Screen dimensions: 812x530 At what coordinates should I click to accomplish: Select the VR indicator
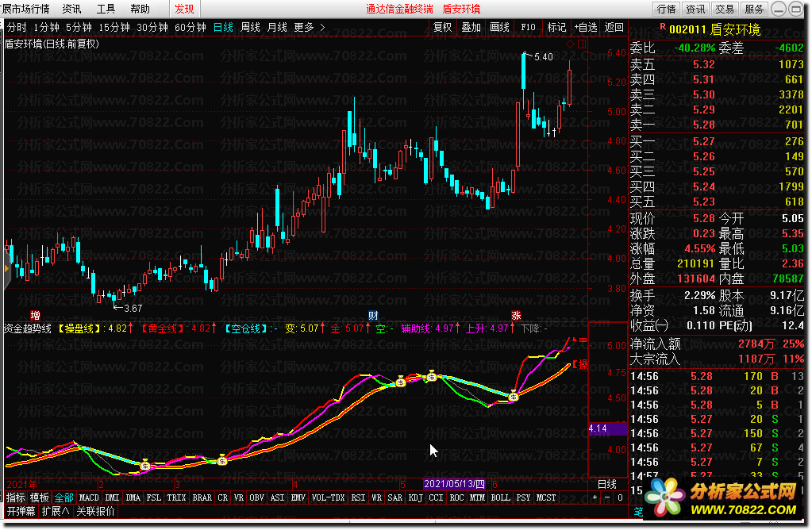click(238, 497)
